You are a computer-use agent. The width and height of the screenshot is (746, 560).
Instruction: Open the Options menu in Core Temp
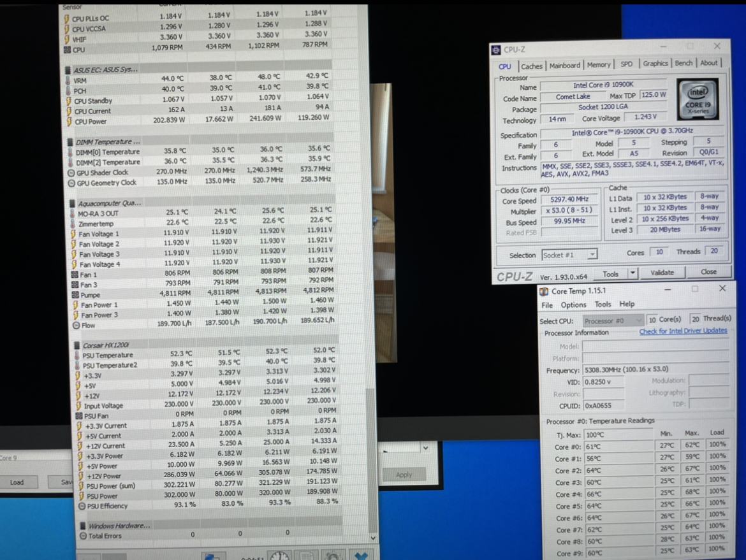pyautogui.click(x=573, y=305)
